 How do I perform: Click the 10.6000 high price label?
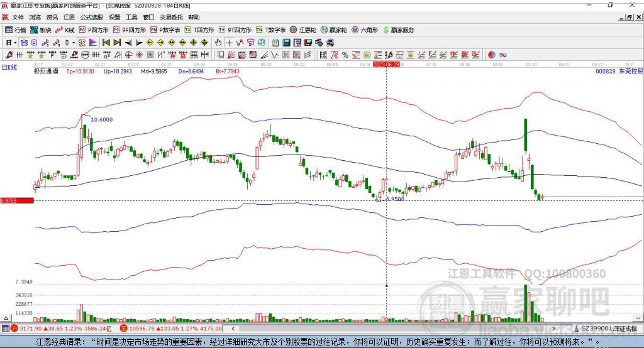click(x=102, y=119)
